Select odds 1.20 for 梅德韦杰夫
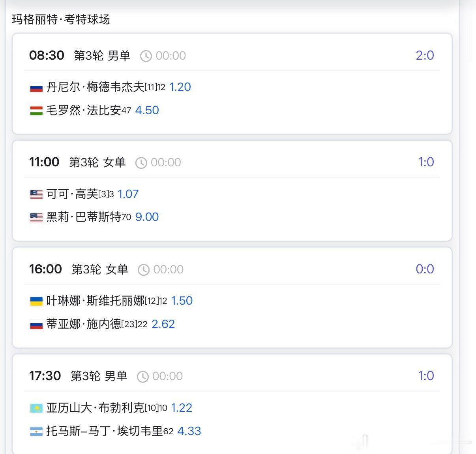 point(180,87)
